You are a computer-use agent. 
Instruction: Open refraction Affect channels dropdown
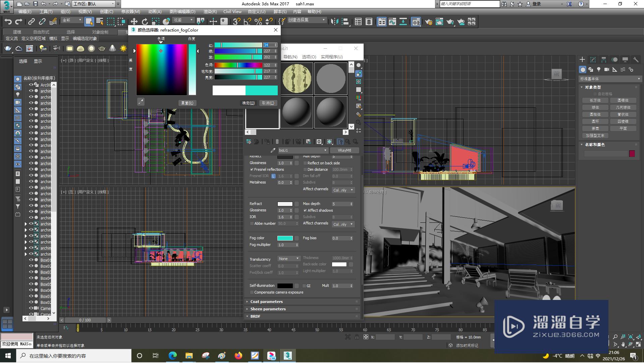[x=343, y=224]
